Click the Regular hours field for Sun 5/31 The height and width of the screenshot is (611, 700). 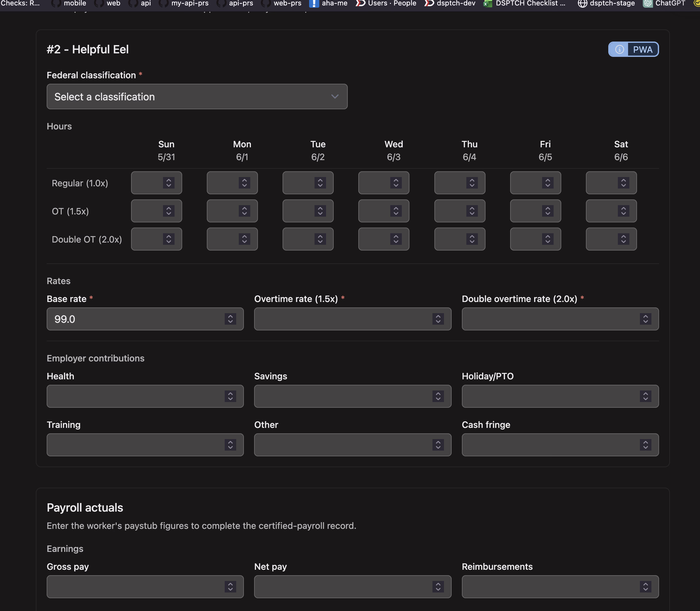[x=157, y=183]
